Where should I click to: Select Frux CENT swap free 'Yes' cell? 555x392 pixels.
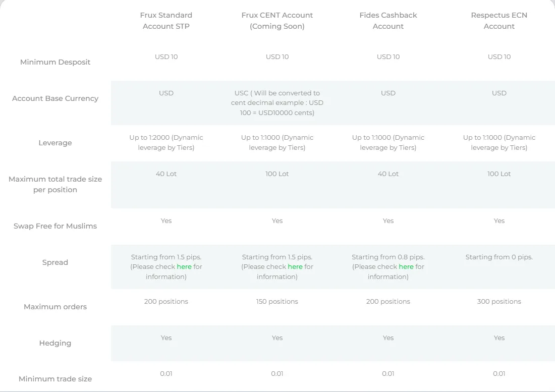(277, 221)
